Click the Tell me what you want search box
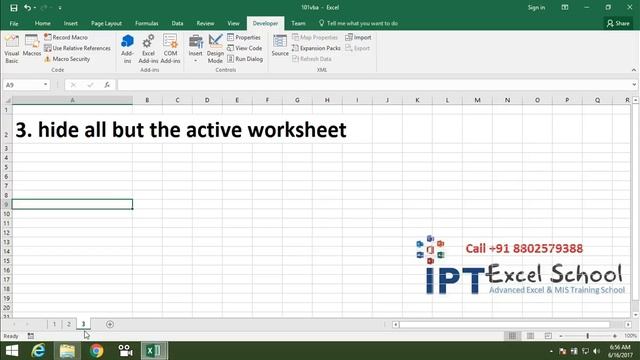This screenshot has width=640, height=360. (x=358, y=23)
